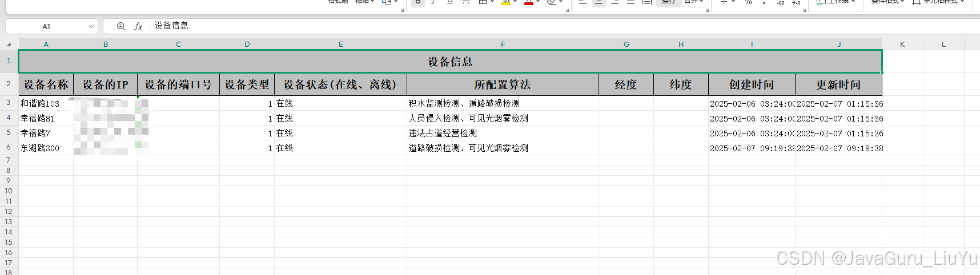Click the 设备名称 header cell

coord(46,84)
